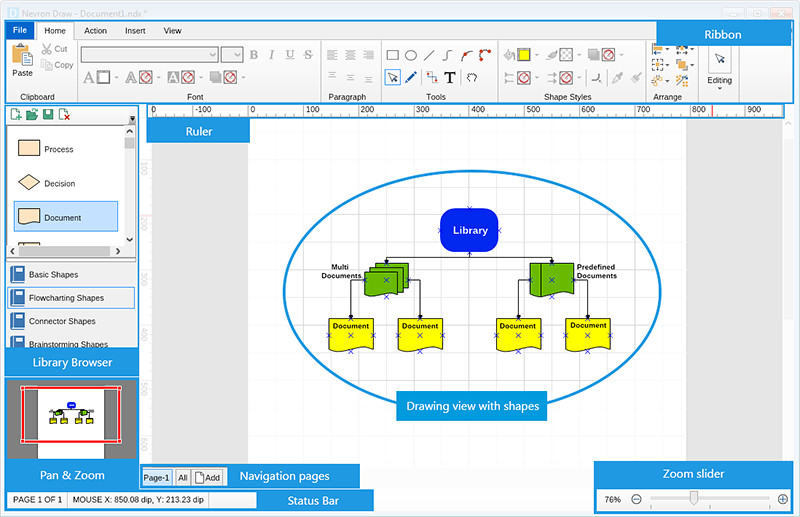The image size is (800, 517).
Task: Select the Ellipse drawing tool
Action: [411, 55]
